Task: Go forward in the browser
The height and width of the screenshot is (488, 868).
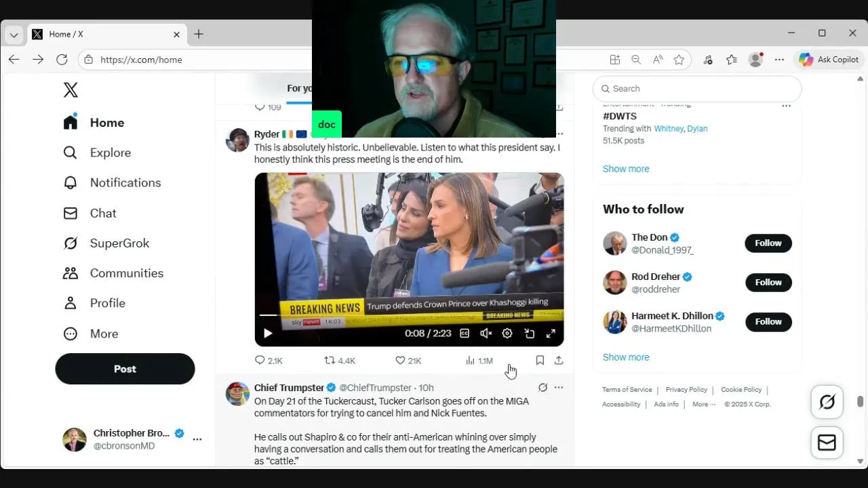Action: point(38,60)
